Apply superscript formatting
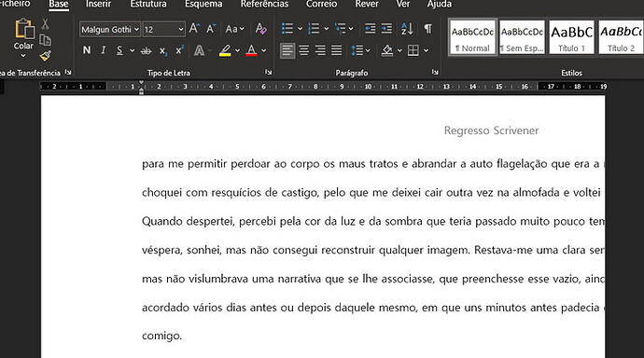The height and width of the screenshot is (358, 644). [x=179, y=50]
